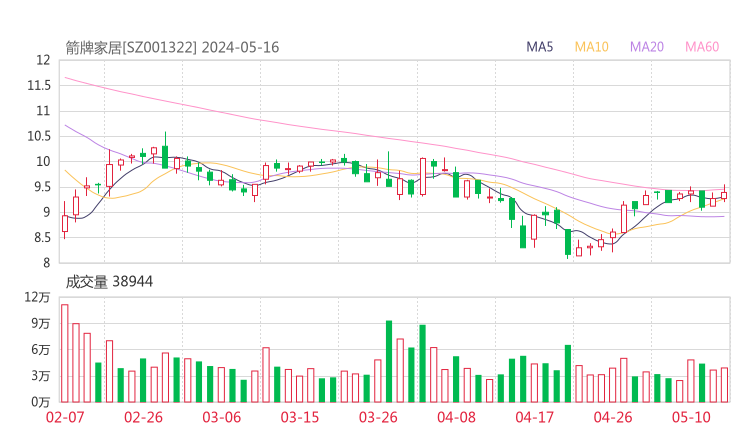Click the tall green volume bar after 03-26
The width and height of the screenshot is (740, 440).
point(389,361)
